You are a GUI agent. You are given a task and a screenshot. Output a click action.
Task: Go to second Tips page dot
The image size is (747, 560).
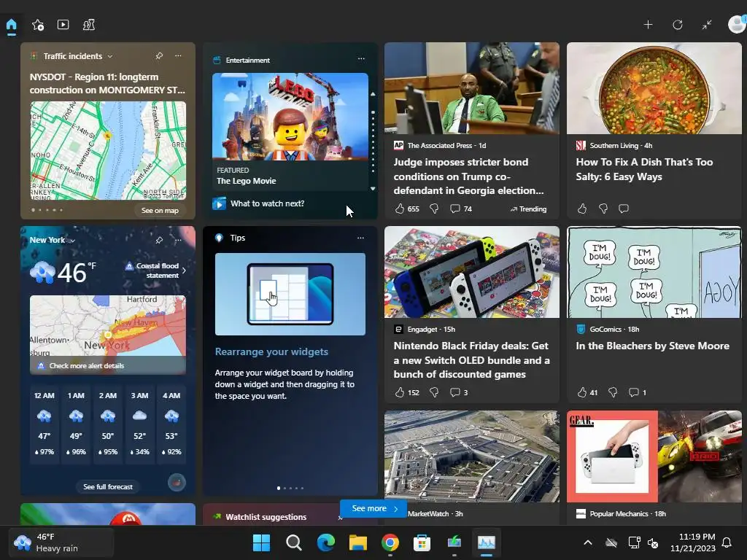[285, 488]
